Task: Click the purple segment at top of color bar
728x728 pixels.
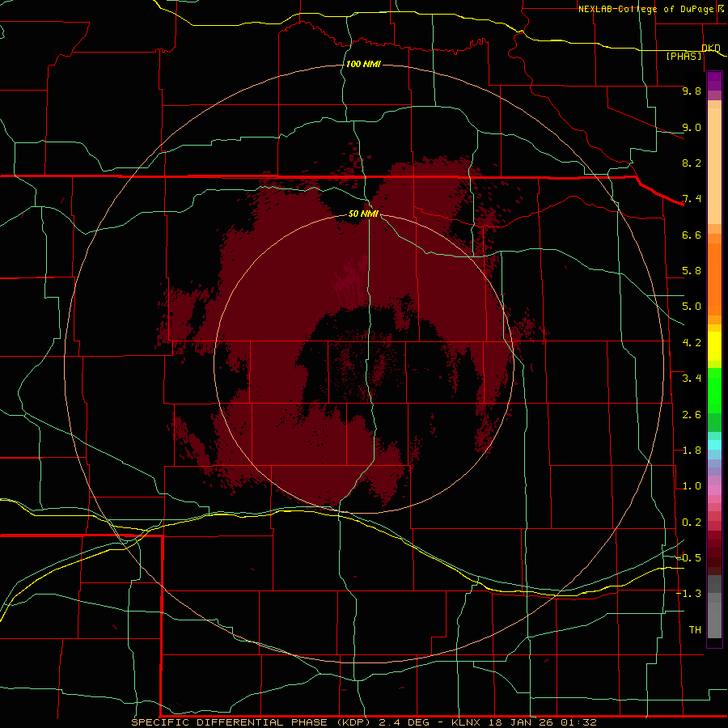Action: coord(714,81)
